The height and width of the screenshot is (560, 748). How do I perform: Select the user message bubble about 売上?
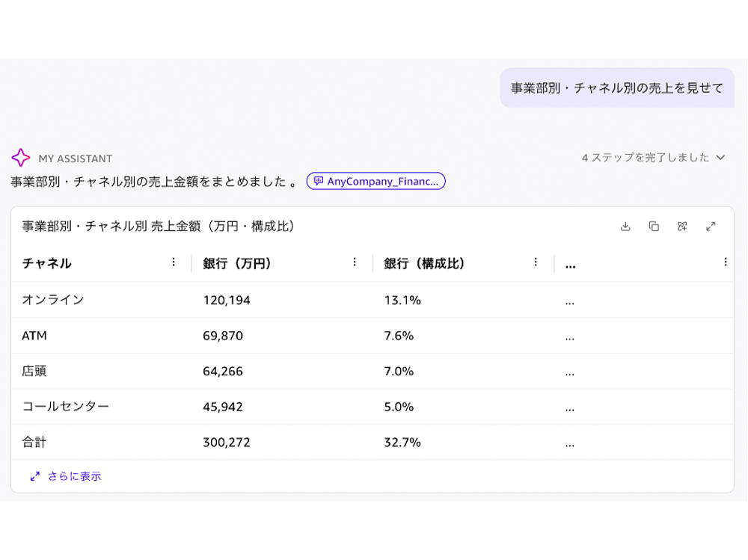617,87
